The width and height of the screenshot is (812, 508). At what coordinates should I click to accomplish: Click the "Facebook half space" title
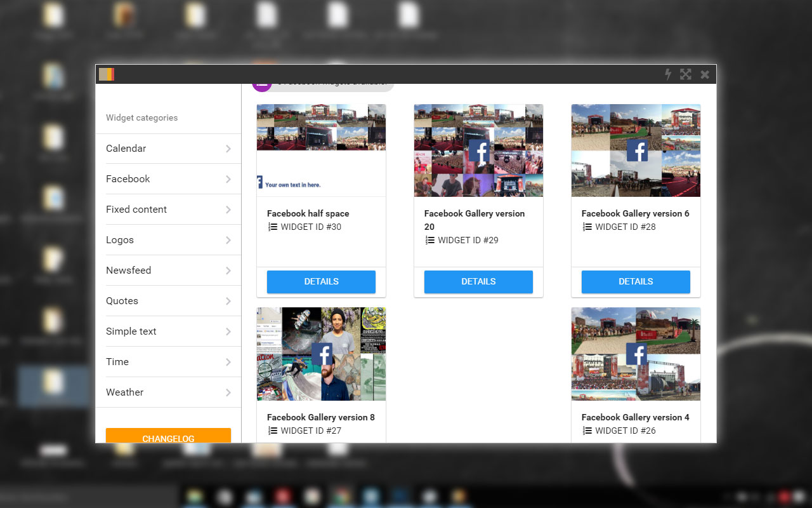[x=308, y=213]
